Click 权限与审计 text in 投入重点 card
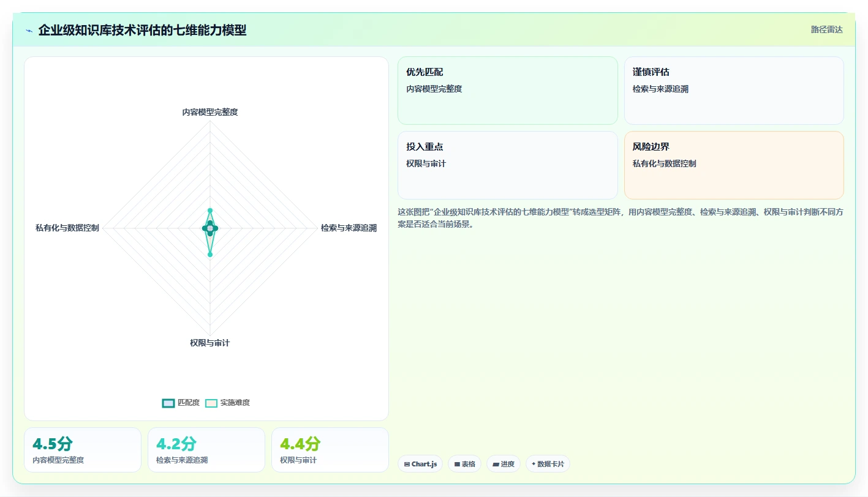The height and width of the screenshot is (497, 868). [426, 163]
